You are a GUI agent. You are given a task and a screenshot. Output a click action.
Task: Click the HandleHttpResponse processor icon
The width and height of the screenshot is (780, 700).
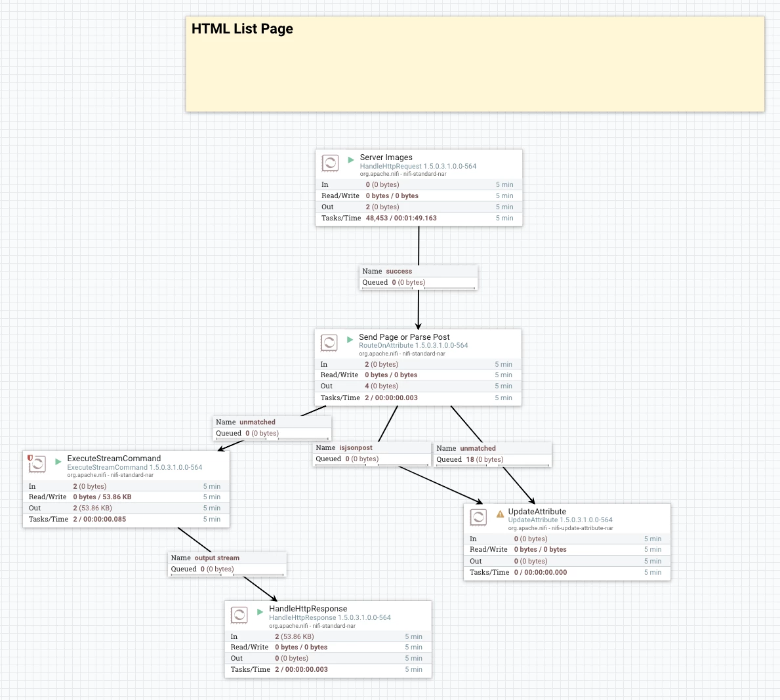(x=239, y=615)
